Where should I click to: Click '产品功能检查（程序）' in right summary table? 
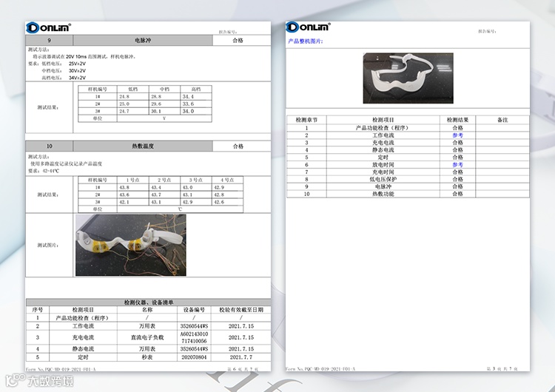(383, 128)
